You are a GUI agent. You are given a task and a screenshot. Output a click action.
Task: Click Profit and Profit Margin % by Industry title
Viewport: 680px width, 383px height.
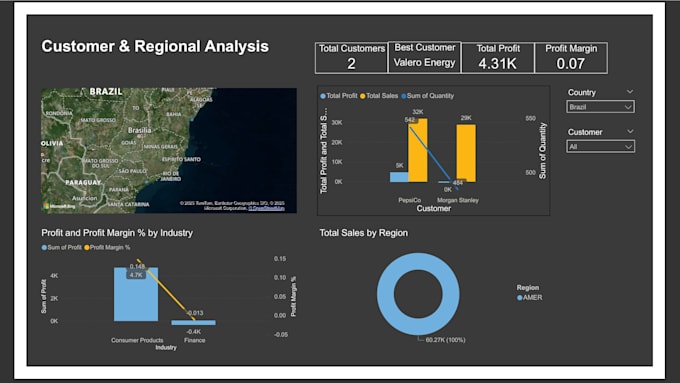[x=117, y=233]
